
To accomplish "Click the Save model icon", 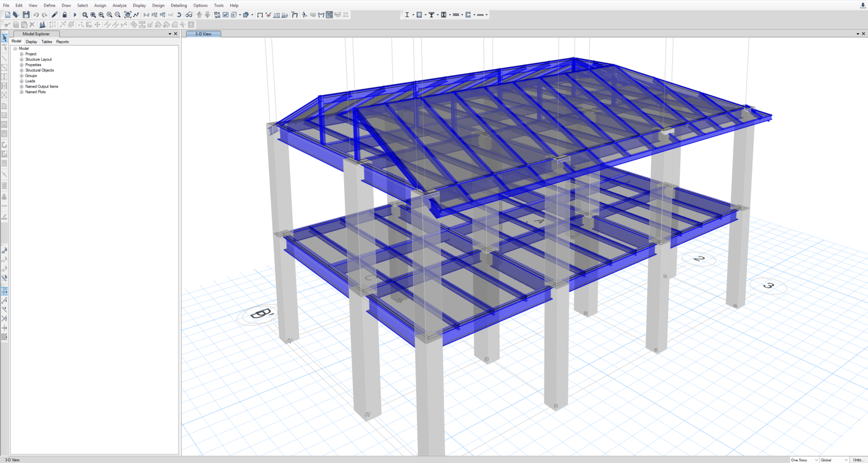I will point(25,15).
